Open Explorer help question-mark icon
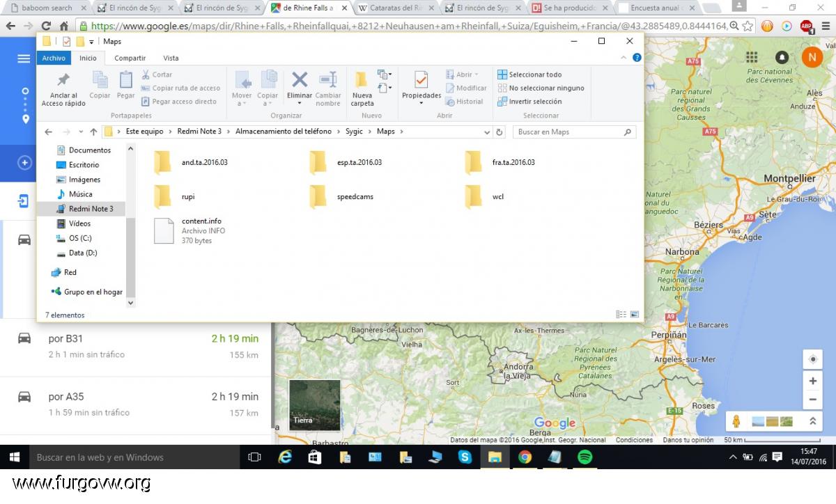 click(x=637, y=58)
